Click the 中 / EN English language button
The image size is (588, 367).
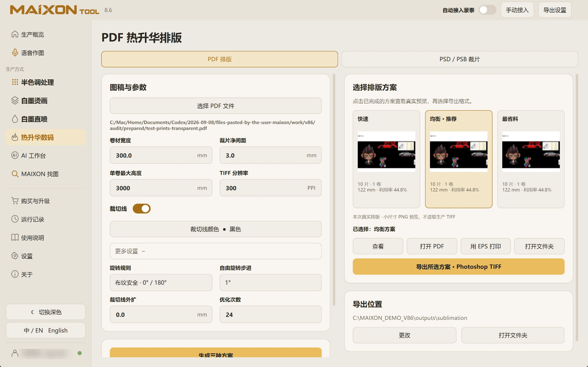46,330
